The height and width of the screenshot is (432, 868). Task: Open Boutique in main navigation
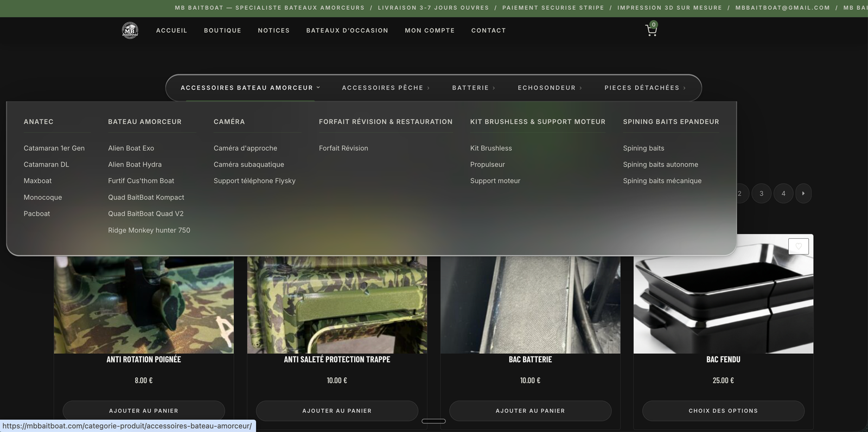coord(222,30)
